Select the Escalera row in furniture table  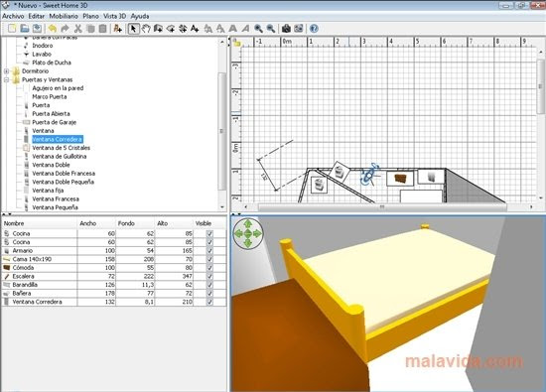pyautogui.click(x=114, y=276)
